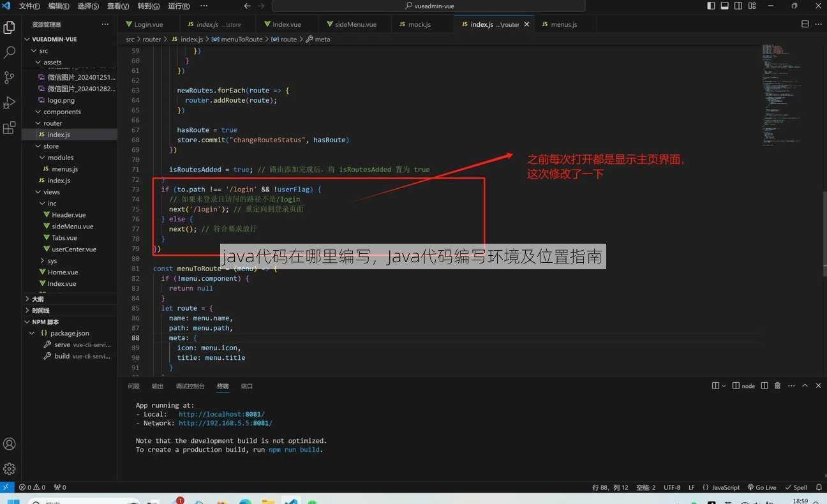This screenshot has height=504, width=827.
Task: Open the Extensions view
Action: point(10,128)
